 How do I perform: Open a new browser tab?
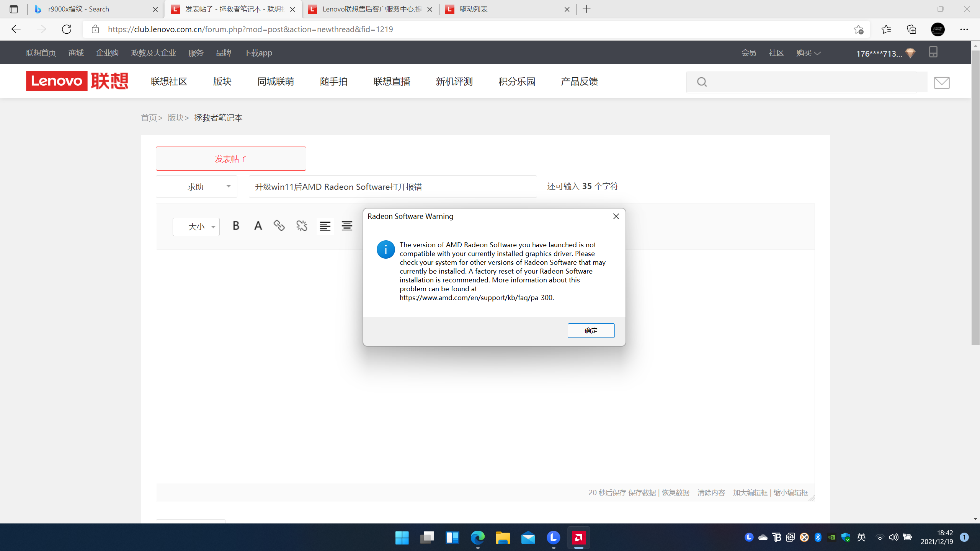[586, 9]
